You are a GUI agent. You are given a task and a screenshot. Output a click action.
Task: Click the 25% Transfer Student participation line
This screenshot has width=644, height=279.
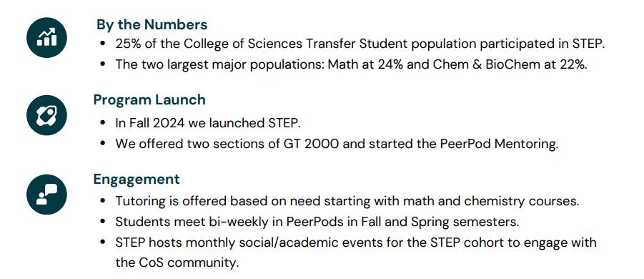click(x=360, y=44)
